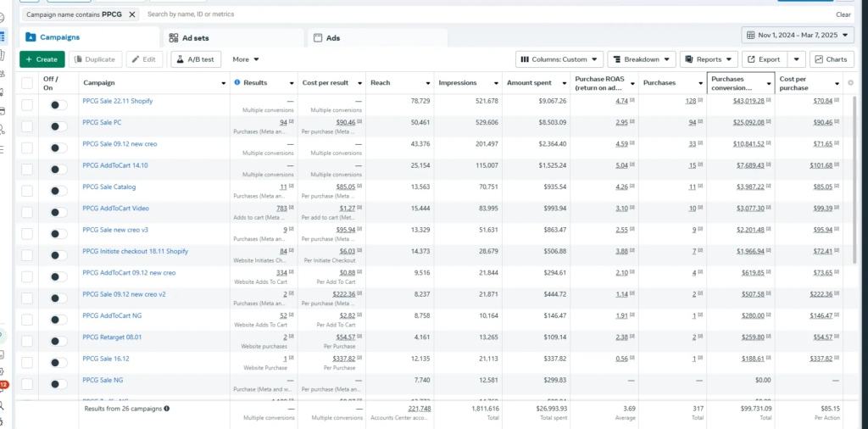
Task: Click the $9,067.26 amount spent cell
Action: pyautogui.click(x=552, y=101)
